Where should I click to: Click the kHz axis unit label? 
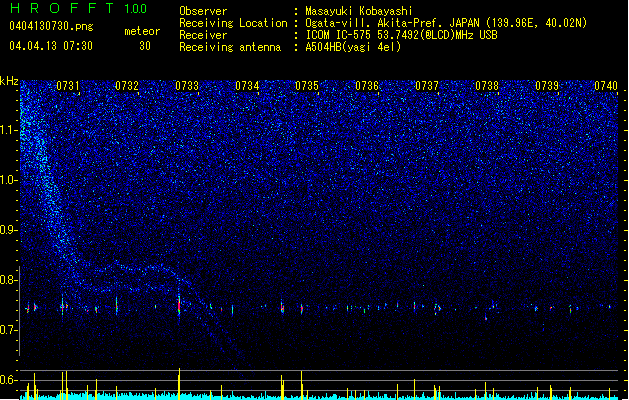[x=9, y=81]
